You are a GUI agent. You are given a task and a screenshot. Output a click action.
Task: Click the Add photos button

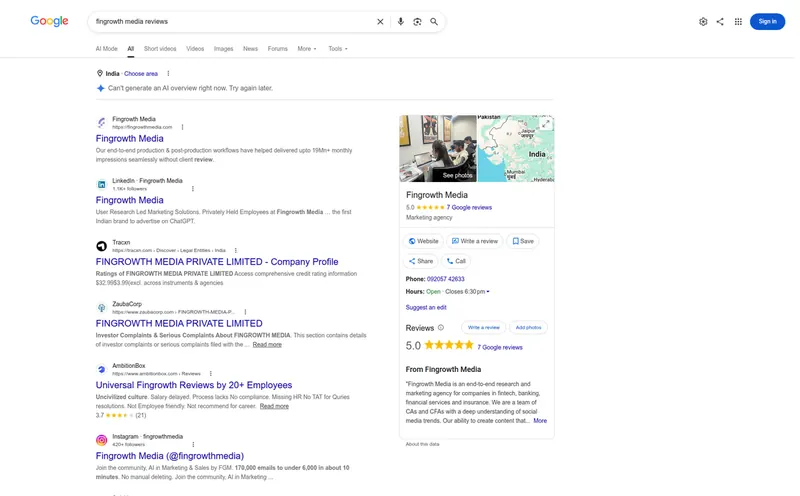[x=528, y=327]
